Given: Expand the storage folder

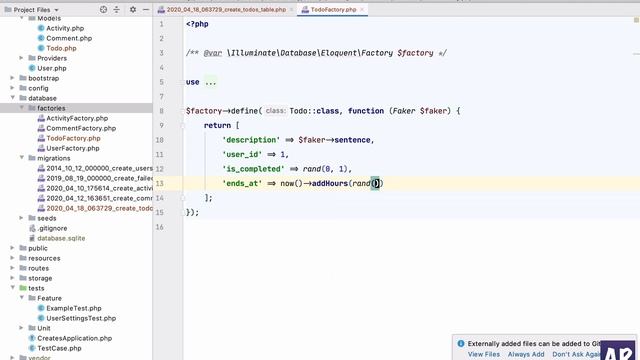Looking at the screenshot, I should click(12, 278).
